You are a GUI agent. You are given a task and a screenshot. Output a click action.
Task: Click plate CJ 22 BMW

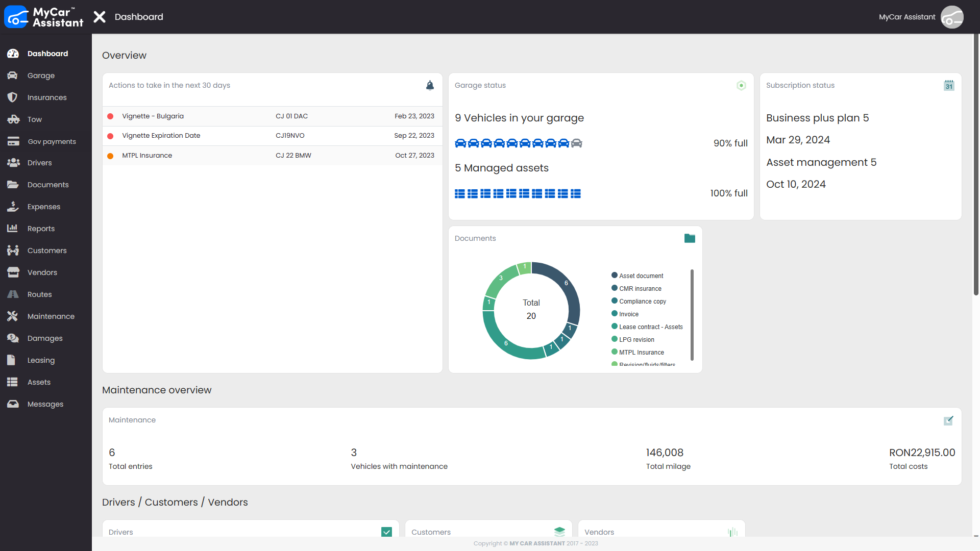[x=293, y=156]
